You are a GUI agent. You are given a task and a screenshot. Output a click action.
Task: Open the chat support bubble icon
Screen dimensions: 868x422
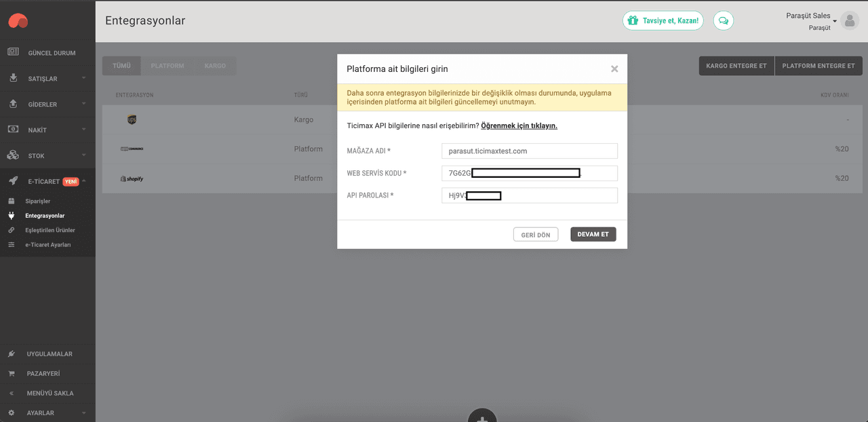pos(724,20)
